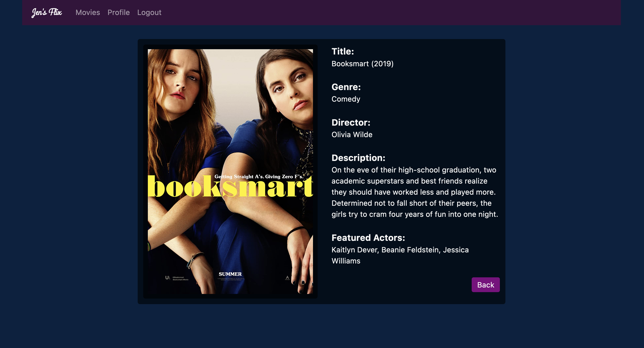Open the Profile page
The image size is (644, 348).
pos(118,12)
